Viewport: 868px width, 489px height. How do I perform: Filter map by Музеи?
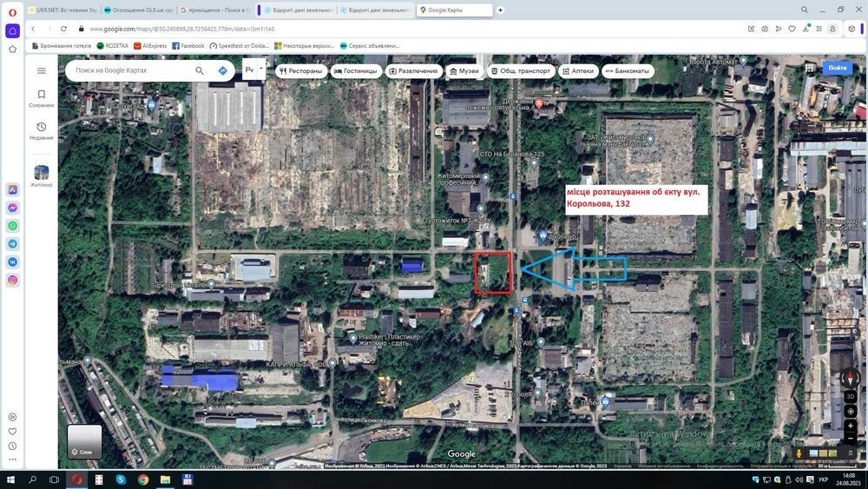coord(464,71)
